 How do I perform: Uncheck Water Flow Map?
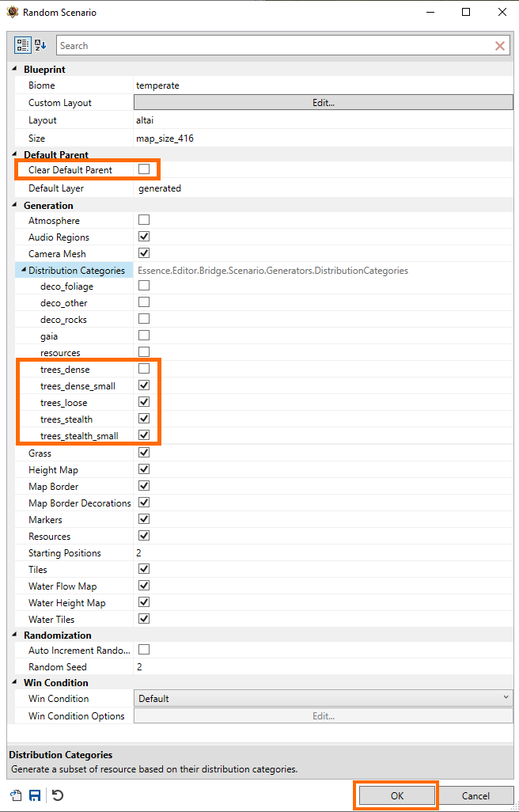(144, 585)
